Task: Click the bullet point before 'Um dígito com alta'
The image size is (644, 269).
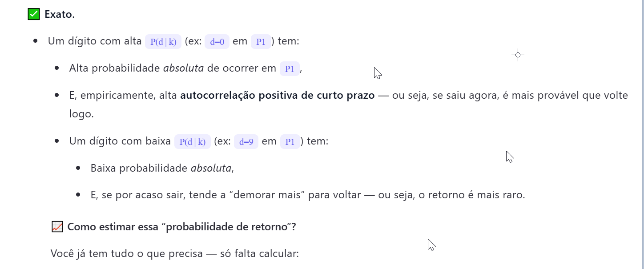Action: click(x=36, y=41)
